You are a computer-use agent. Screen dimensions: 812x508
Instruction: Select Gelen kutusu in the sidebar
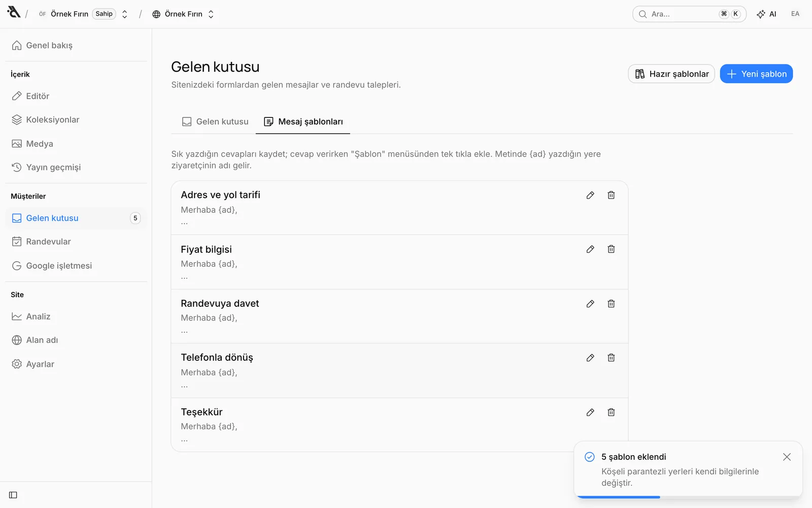(76, 218)
